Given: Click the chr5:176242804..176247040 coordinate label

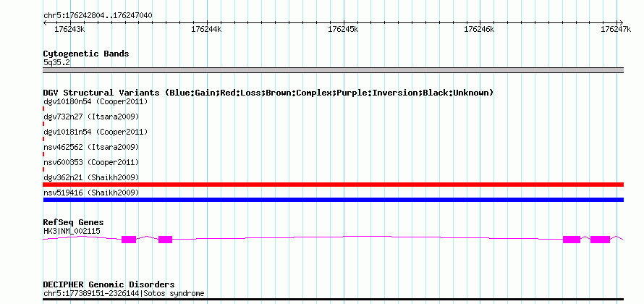Looking at the screenshot, I should coord(98,15).
